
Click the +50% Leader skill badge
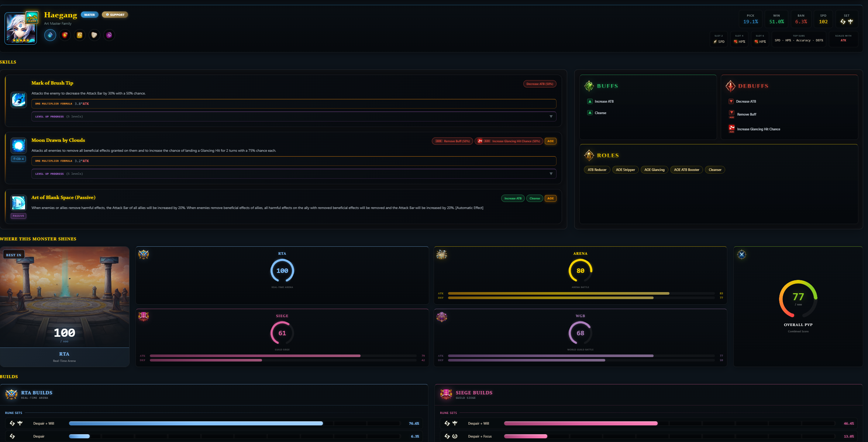(x=32, y=17)
